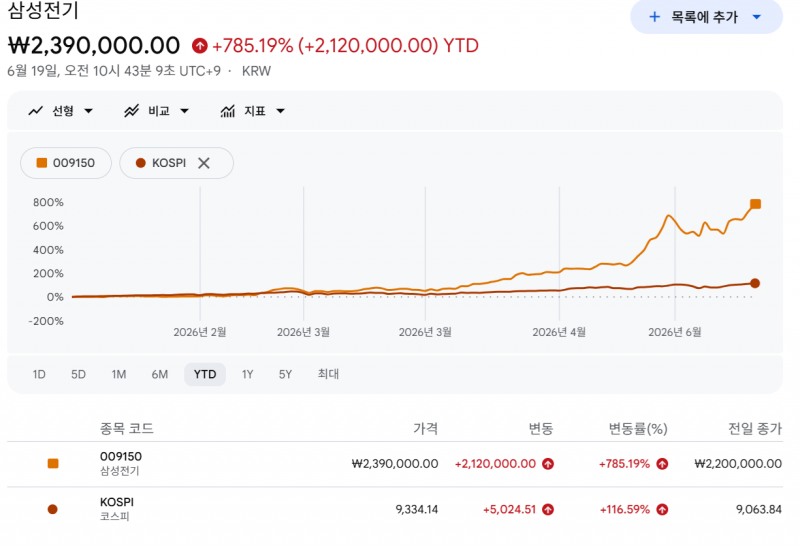800x546 pixels.
Task: Switch chart range to 1M
Action: (x=119, y=375)
